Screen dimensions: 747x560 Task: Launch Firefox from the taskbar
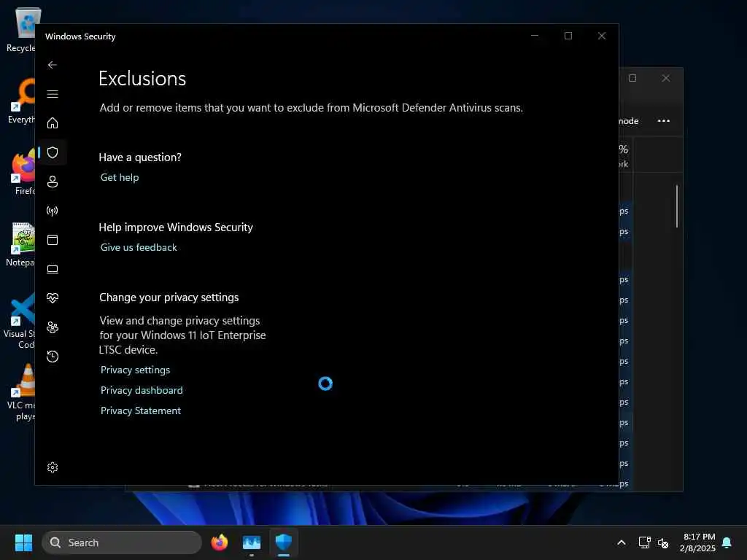pos(219,542)
